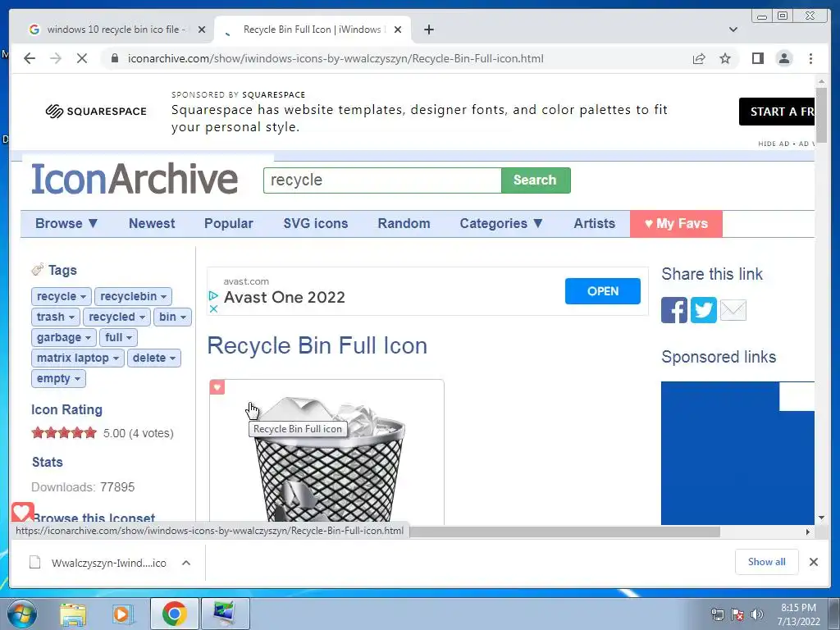Open the Windows Start menu
Image resolution: width=840 pixels, height=630 pixels.
pos(21,614)
